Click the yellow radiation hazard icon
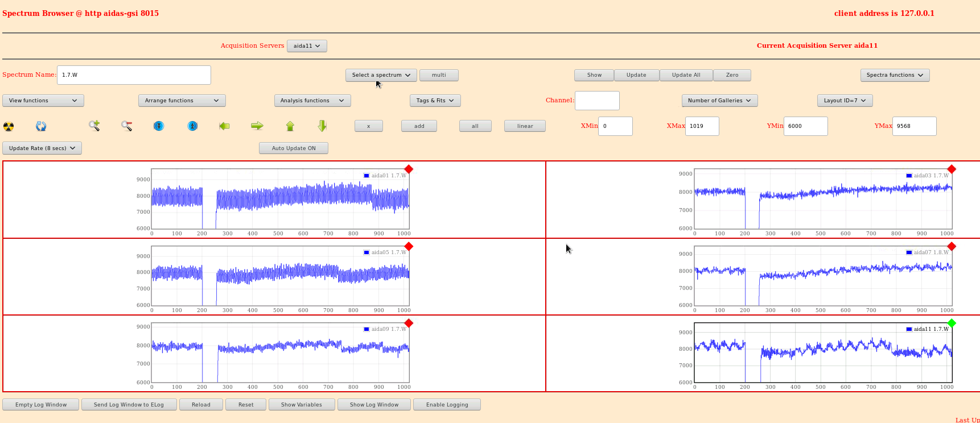Image resolution: width=980 pixels, height=423 pixels. [x=9, y=126]
